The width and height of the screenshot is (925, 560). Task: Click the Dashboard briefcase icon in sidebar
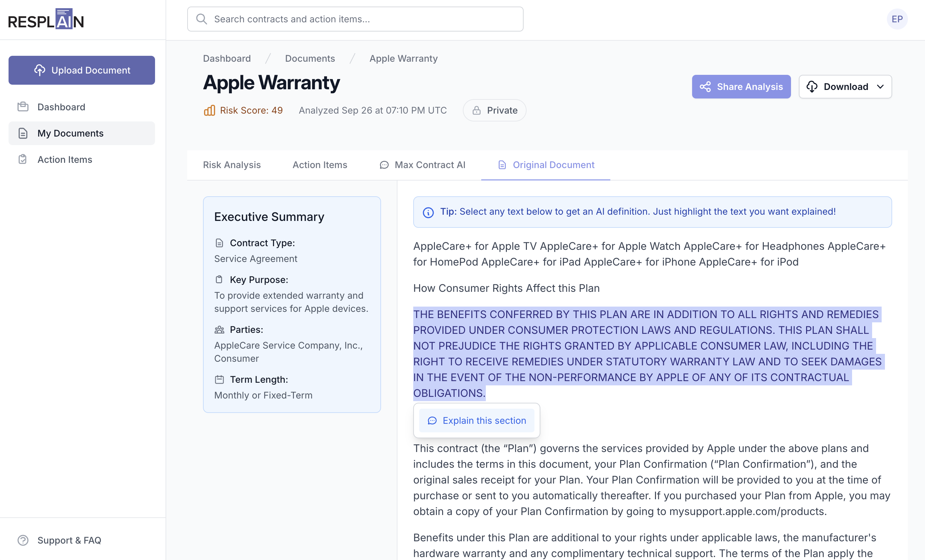click(23, 107)
